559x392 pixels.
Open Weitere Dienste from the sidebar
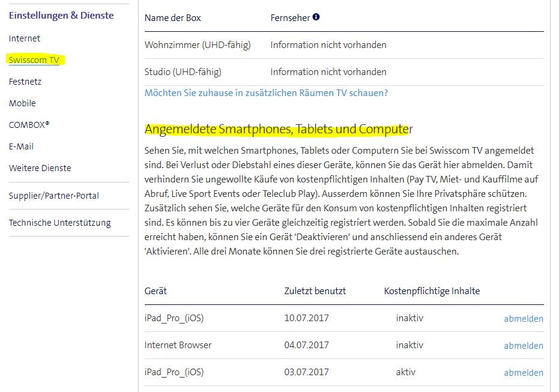40,167
